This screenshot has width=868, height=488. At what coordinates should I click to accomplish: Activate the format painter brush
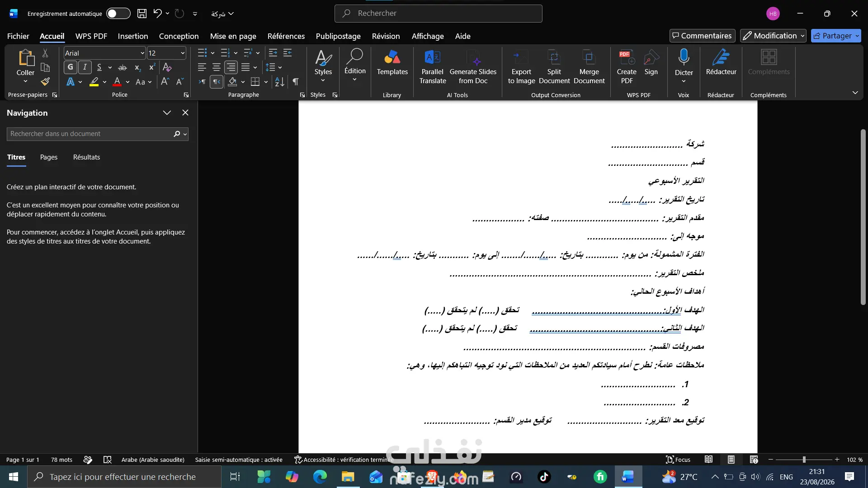[x=45, y=82]
